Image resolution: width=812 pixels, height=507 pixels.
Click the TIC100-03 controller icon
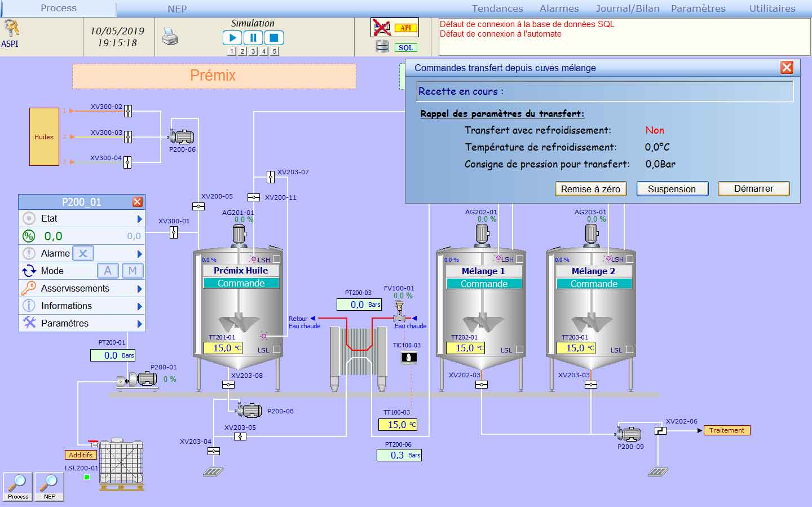point(409,357)
